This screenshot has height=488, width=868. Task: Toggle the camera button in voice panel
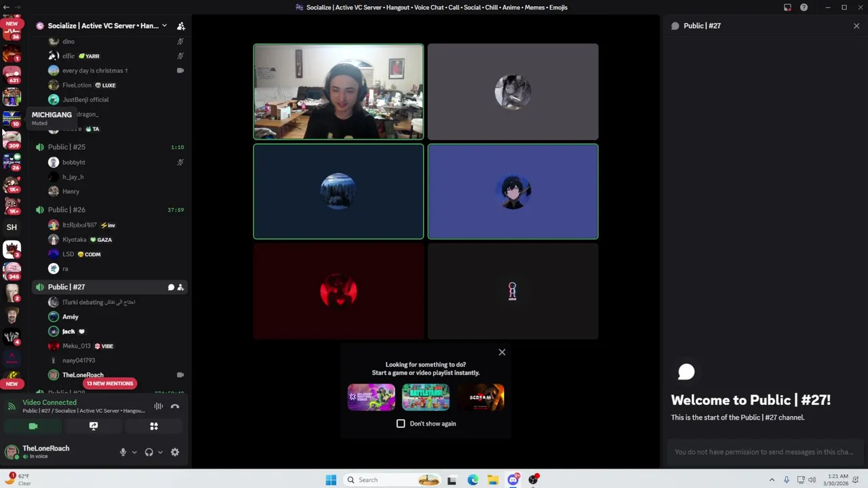[33, 426]
